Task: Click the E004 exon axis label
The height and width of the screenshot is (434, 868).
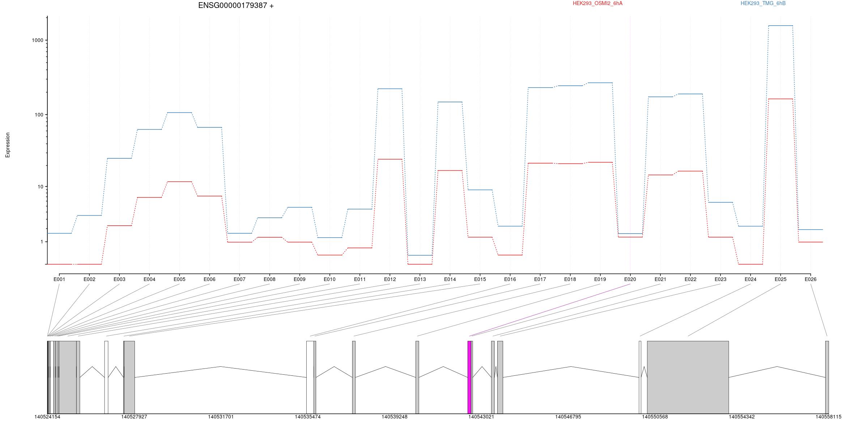Action: coord(149,279)
